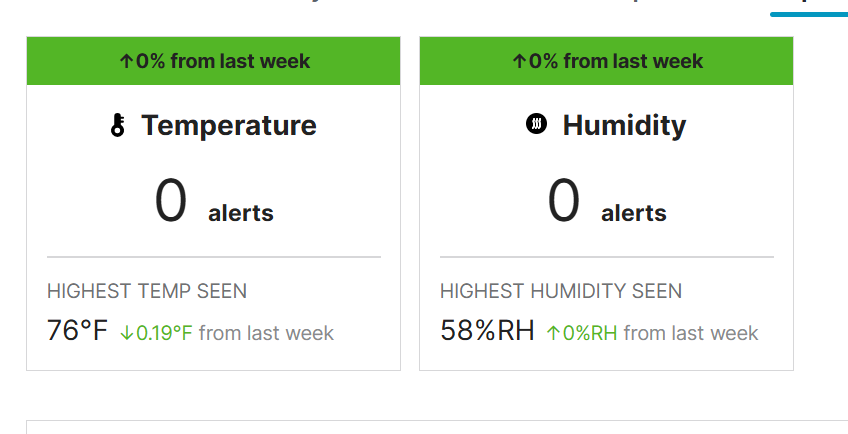Click the HIGHEST TEMP SEEN label
The image size is (848, 434).
147,292
